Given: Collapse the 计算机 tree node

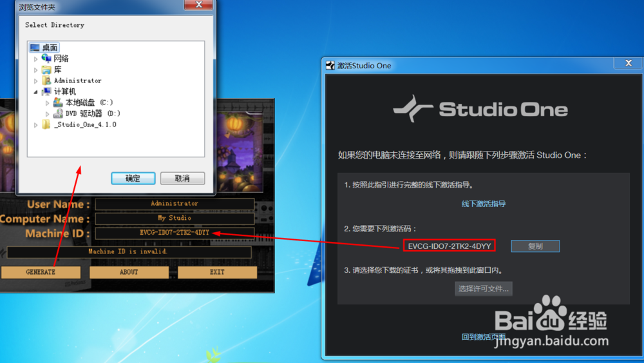Looking at the screenshot, I should [x=35, y=92].
